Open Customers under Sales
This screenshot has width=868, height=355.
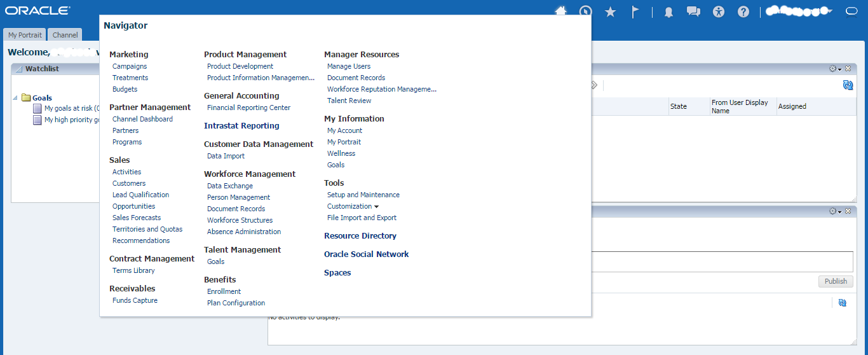tap(129, 183)
